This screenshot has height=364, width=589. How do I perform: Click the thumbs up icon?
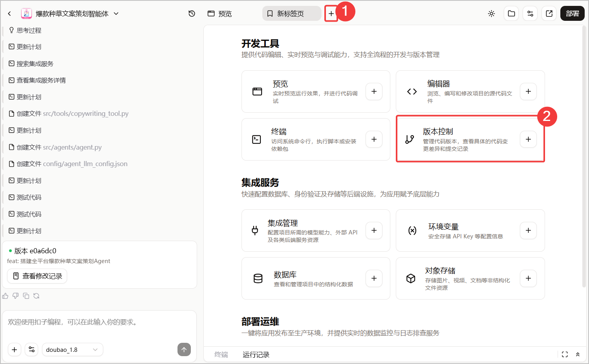(x=5, y=296)
